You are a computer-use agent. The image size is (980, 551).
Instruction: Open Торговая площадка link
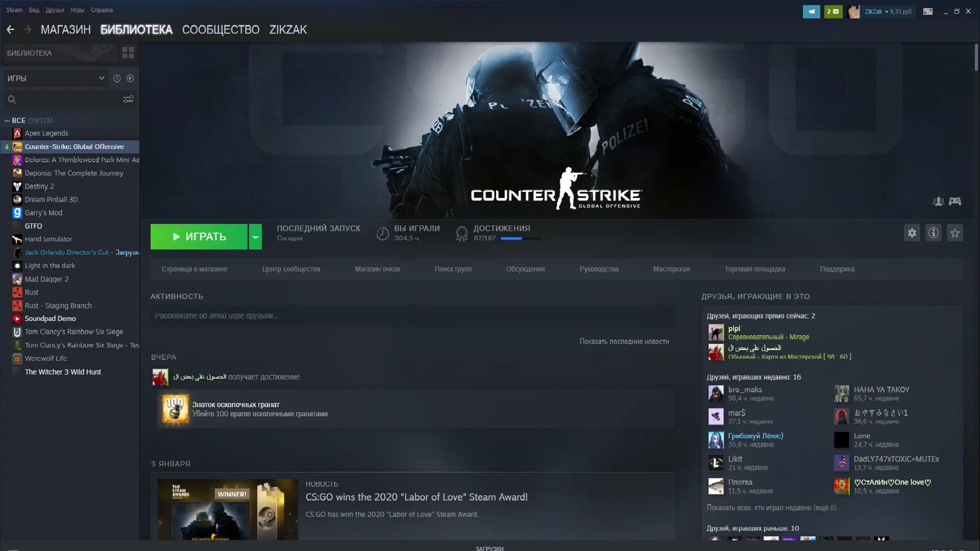(755, 269)
